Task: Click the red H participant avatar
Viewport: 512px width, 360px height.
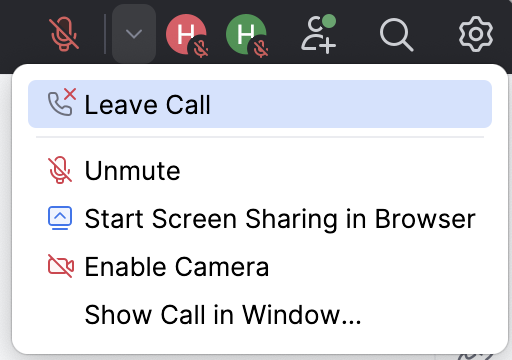Action: 185,34
